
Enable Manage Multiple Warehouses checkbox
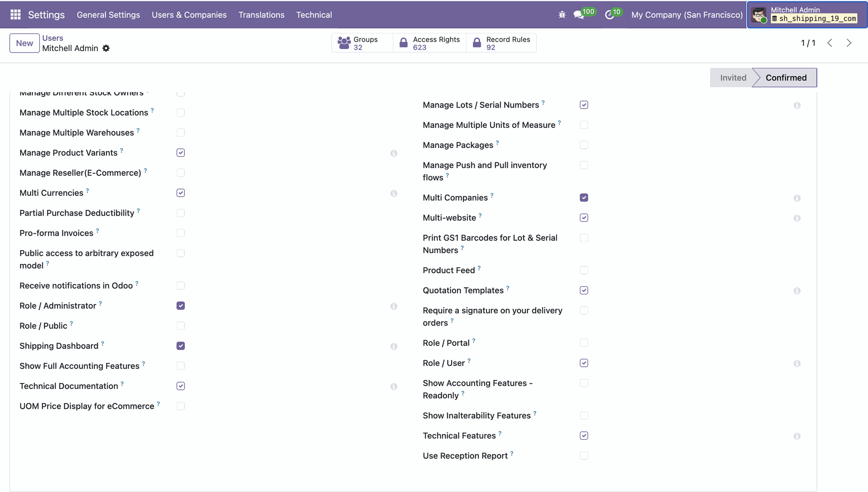(181, 132)
